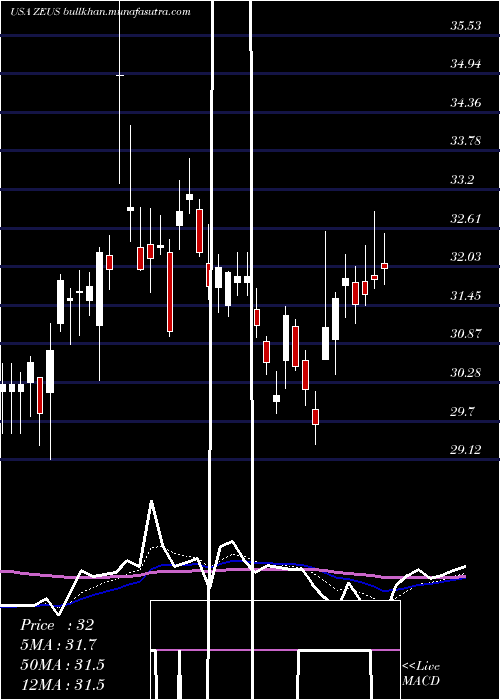This screenshot has width=500, height=700.
Task: Click the USA ZEUS bullkhan.munafasutra.com title
Action: point(100,12)
